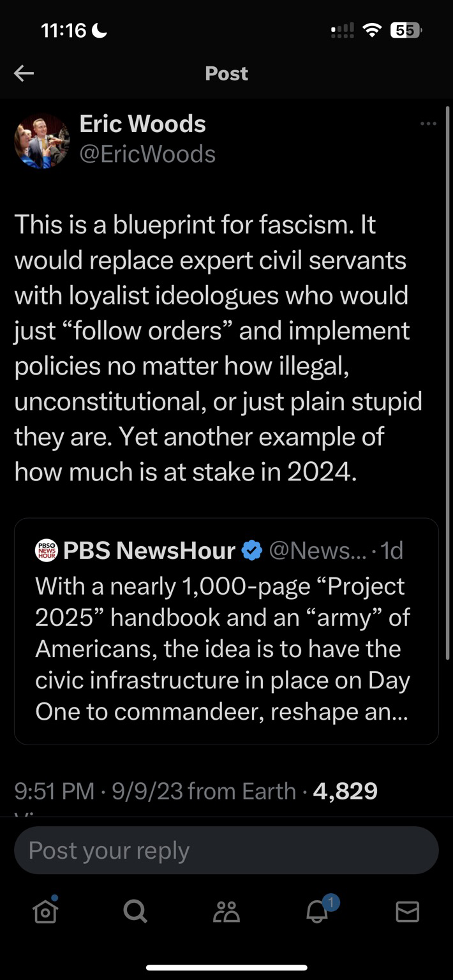The image size is (453, 980).
Task: Go to the Home tab
Action: [45, 911]
